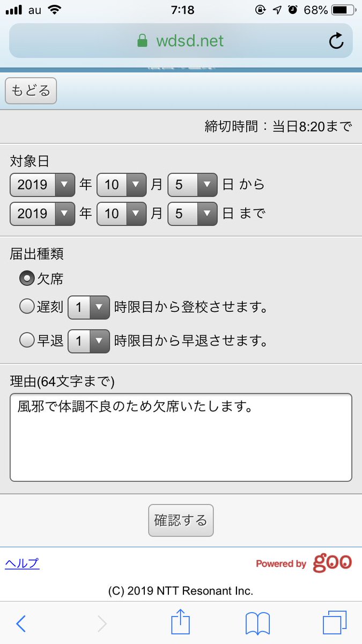
Task: Show open tabs with tabs icon
Action: point(335,624)
